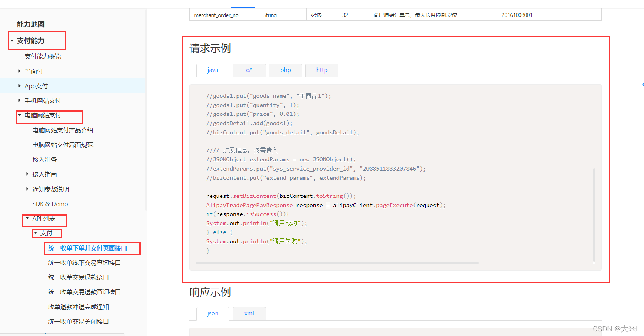This screenshot has width=644, height=336.
Task: Expand the App支付 tree arrow
Action: (20, 86)
